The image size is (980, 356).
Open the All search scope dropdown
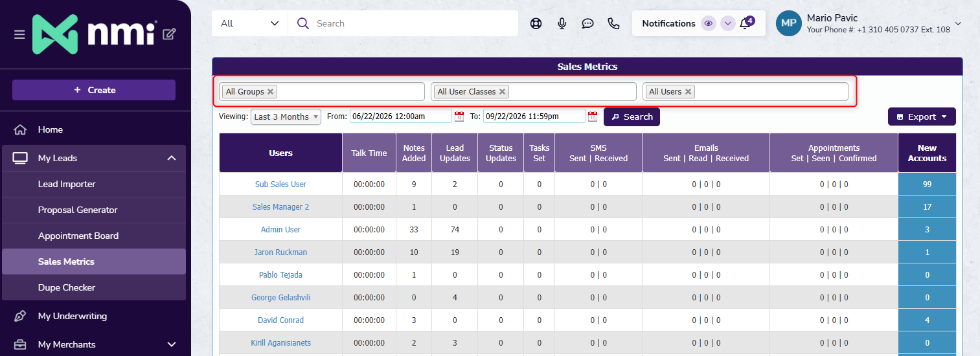[249, 23]
